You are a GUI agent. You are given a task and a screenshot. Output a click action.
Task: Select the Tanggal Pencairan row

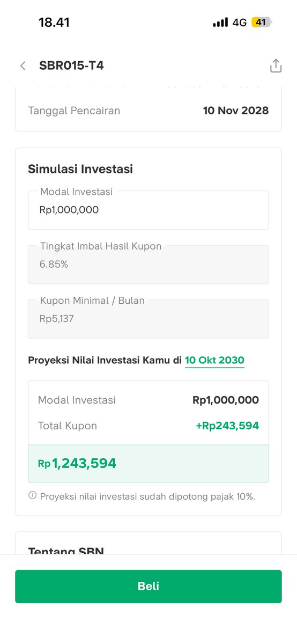coord(148,111)
